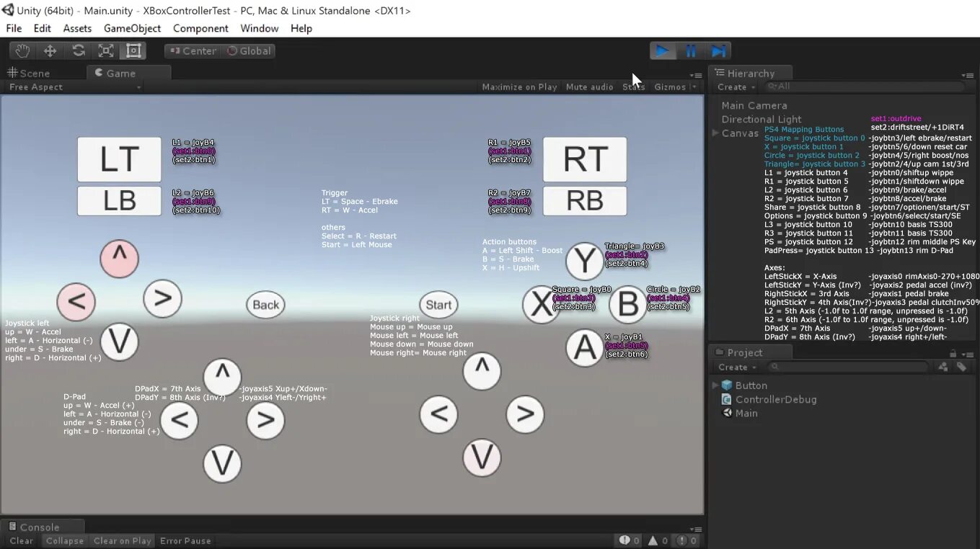This screenshot has height=549, width=980.
Task: Open Project Create dropdown
Action: pyautogui.click(x=737, y=367)
